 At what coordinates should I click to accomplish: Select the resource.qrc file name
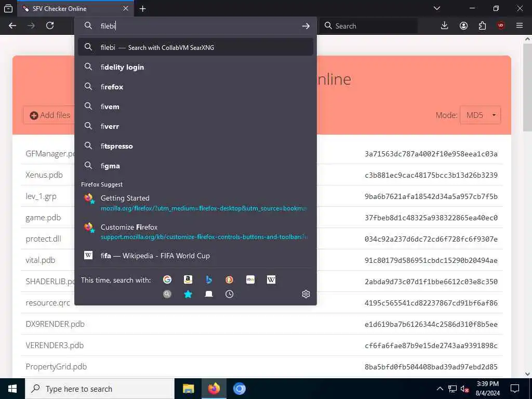[48, 303]
